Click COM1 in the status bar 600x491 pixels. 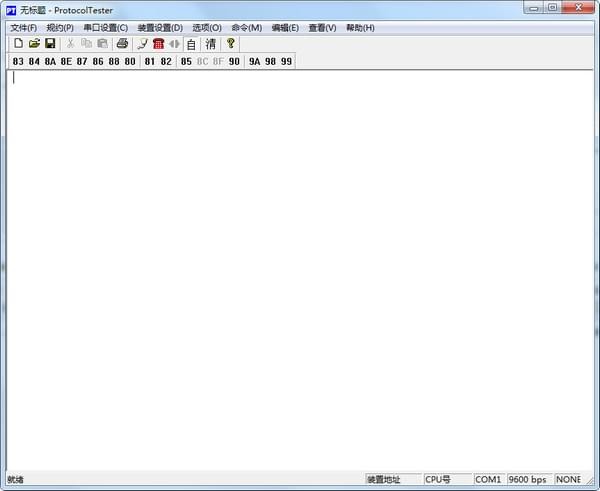pyautogui.click(x=489, y=479)
